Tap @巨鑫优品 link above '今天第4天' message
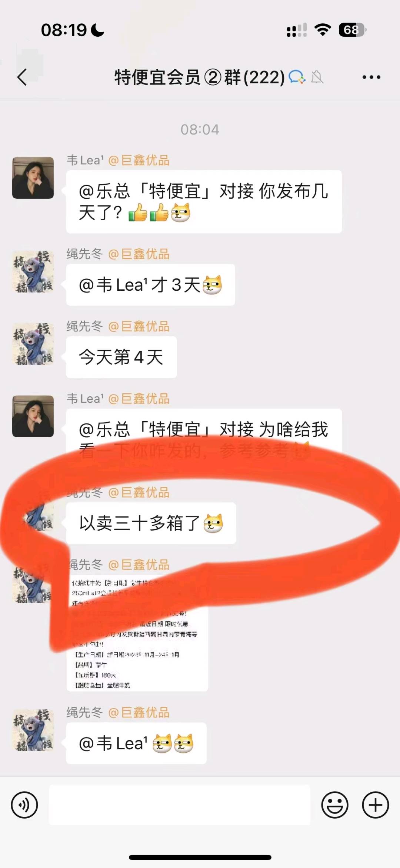400x868 pixels. (x=139, y=326)
